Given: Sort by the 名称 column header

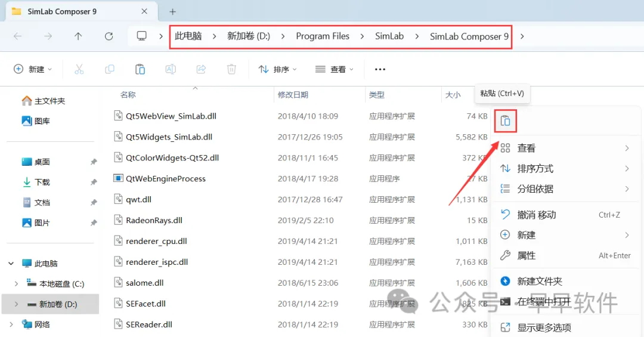Looking at the screenshot, I should tap(128, 95).
